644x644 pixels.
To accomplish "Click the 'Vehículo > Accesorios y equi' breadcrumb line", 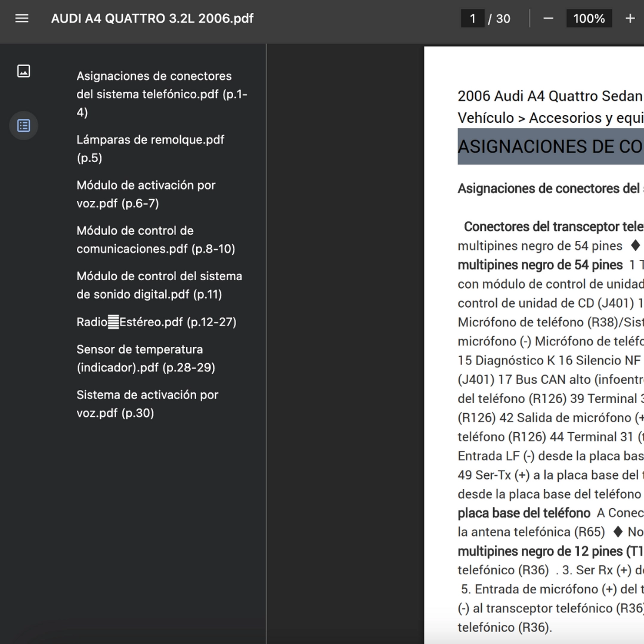I will 551,118.
